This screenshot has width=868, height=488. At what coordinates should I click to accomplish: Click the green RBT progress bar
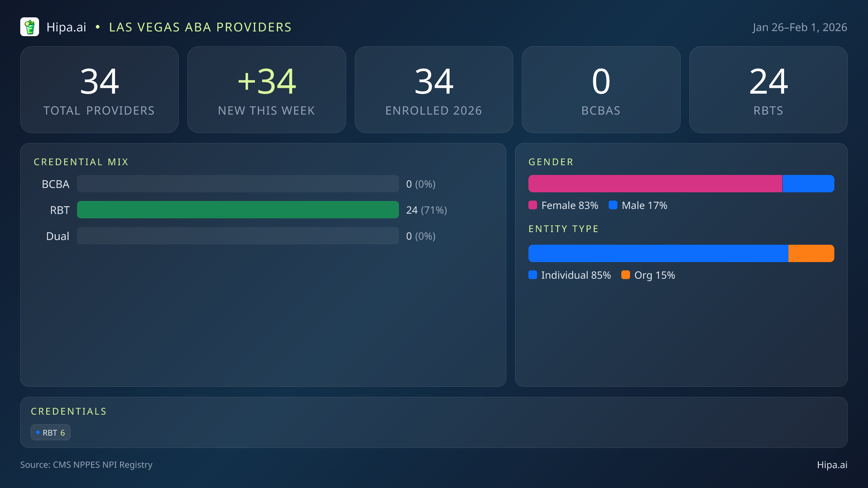coord(238,210)
